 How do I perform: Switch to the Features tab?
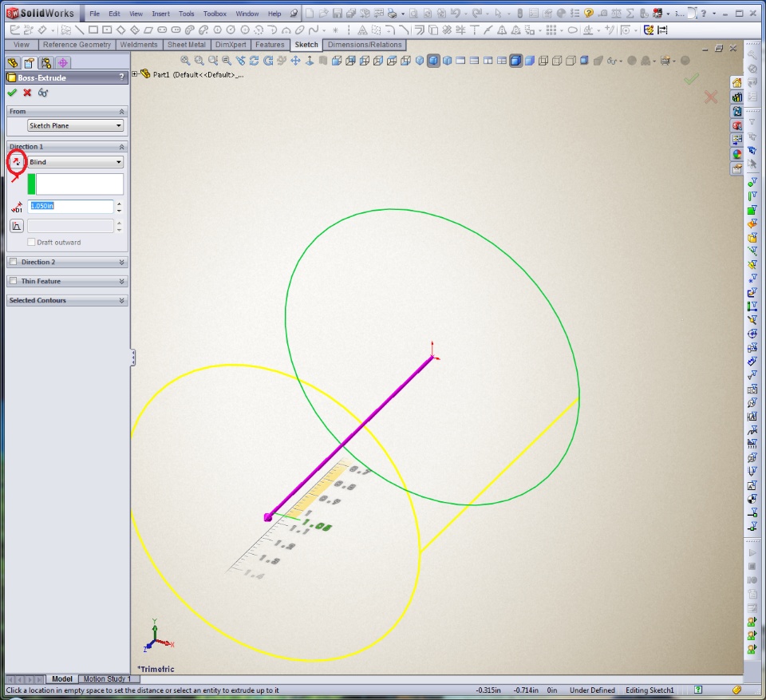click(270, 45)
